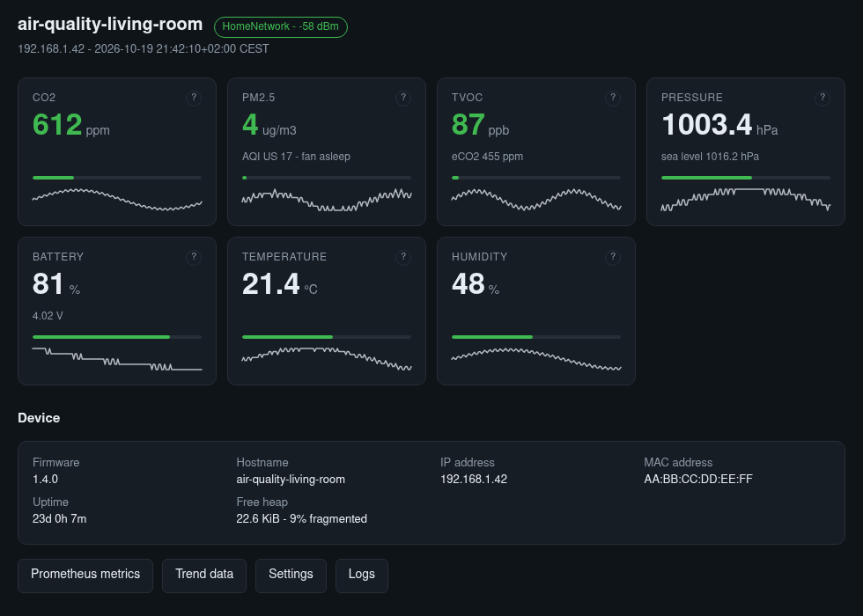The height and width of the screenshot is (616, 863).
Task: Click the 'AQI US 17 - fan asleep' text
Action: pyautogui.click(x=296, y=157)
